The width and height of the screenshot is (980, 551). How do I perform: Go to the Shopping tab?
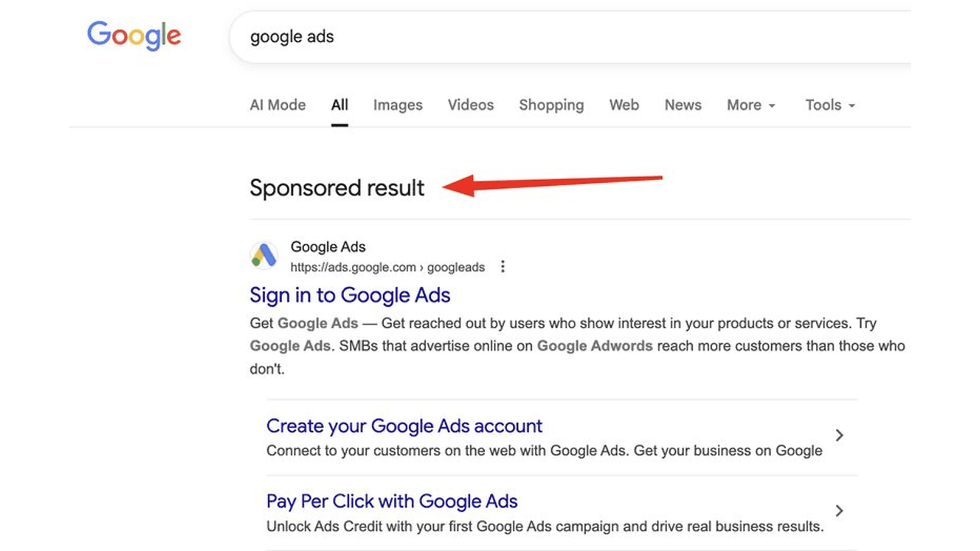551,105
